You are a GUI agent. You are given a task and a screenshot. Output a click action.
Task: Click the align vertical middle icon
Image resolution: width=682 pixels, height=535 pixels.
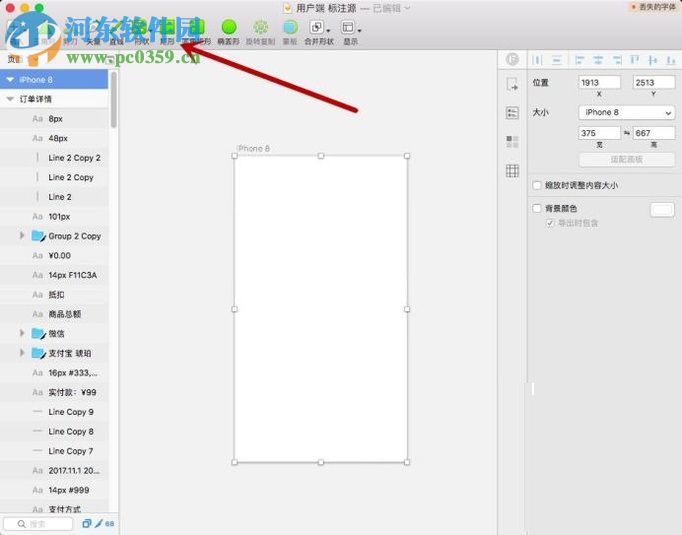click(652, 60)
